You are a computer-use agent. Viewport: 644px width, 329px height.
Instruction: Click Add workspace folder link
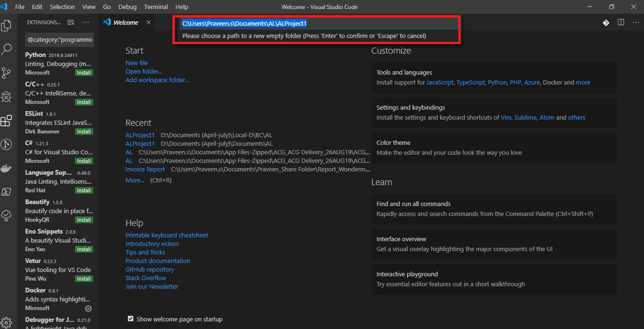[x=157, y=80]
